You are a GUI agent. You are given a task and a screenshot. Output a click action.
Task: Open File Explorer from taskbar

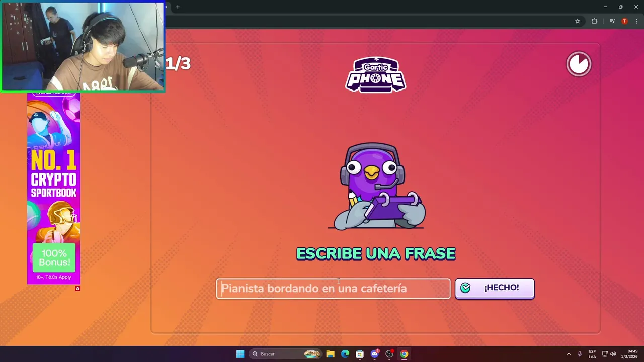(x=330, y=354)
